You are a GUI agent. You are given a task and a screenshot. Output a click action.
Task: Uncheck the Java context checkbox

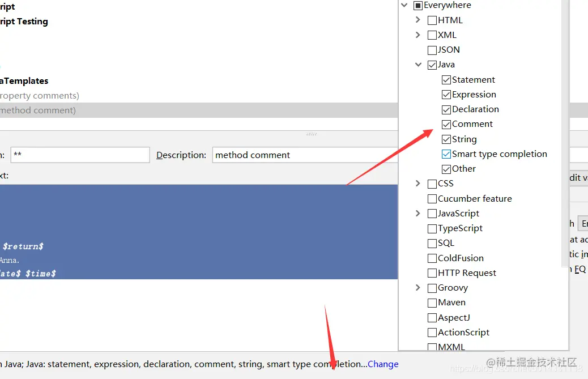pyautogui.click(x=432, y=65)
